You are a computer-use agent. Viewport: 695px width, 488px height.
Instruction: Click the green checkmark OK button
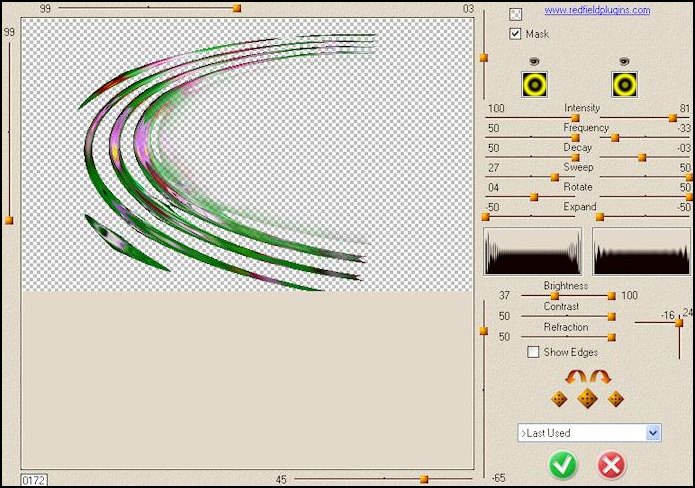(x=563, y=464)
